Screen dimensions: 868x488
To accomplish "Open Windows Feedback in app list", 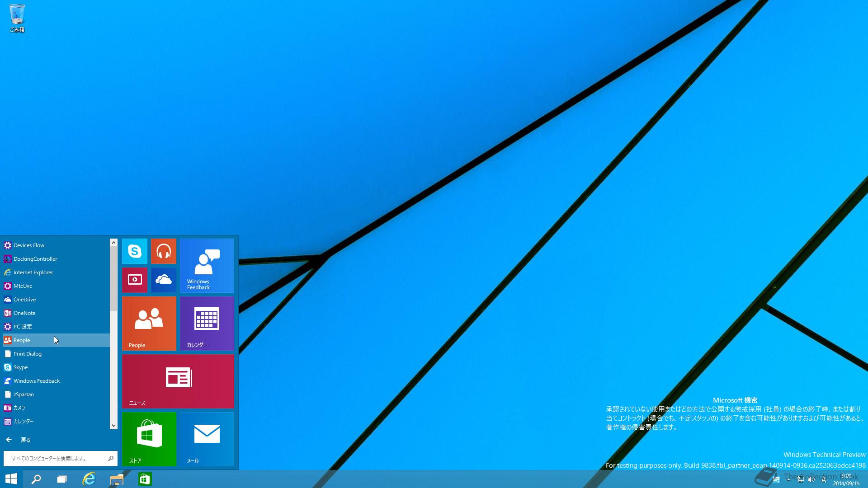I will click(x=56, y=381).
